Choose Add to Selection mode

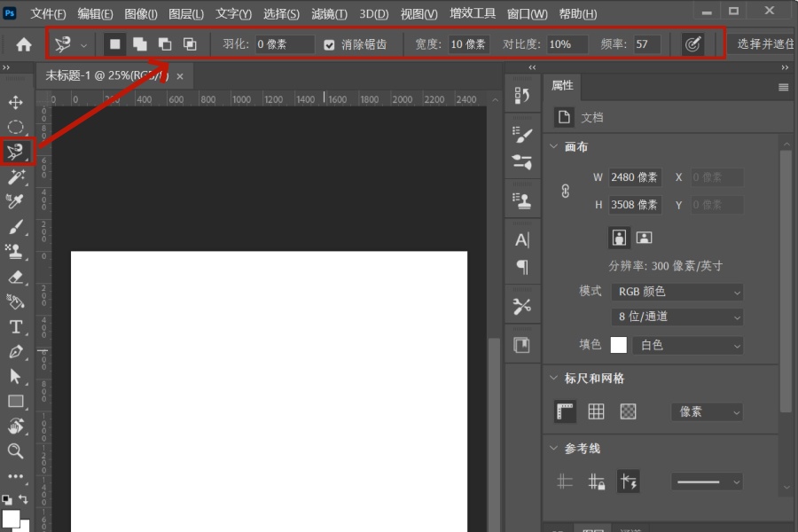click(x=140, y=44)
